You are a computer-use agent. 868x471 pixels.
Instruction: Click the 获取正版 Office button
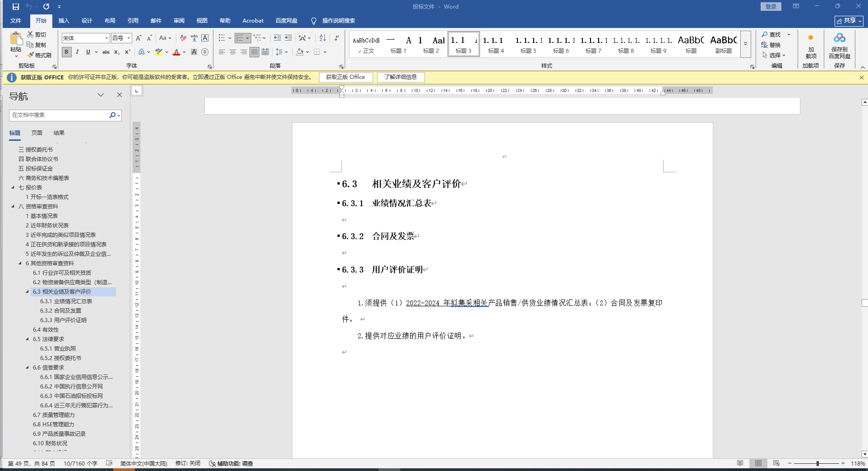coord(346,77)
